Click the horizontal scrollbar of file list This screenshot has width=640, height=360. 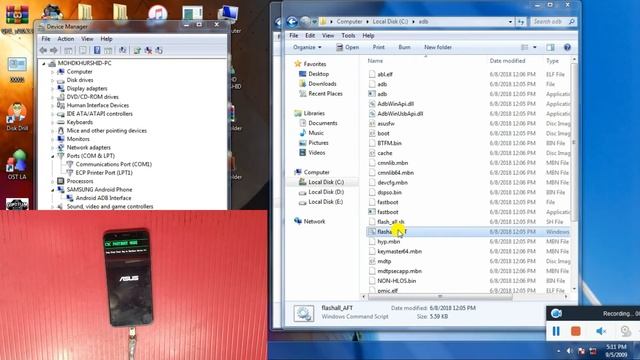coord(440,297)
